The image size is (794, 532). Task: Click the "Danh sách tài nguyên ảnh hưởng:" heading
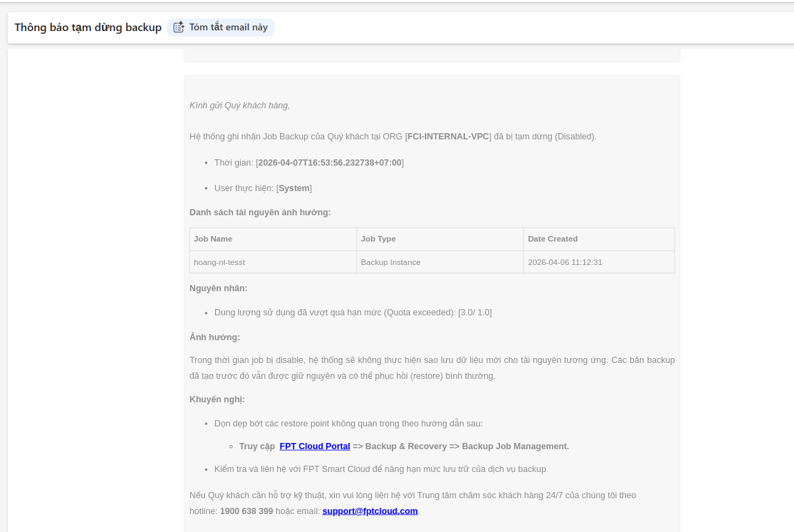[x=260, y=213]
